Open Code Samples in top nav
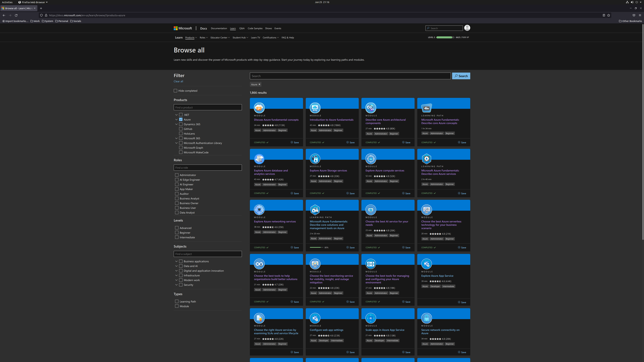Screen dimensions: 644x362 click(x=255, y=28)
